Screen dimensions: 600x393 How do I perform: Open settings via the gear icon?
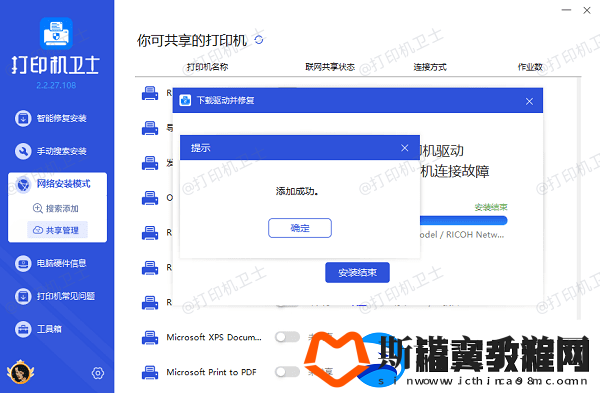pos(98,373)
